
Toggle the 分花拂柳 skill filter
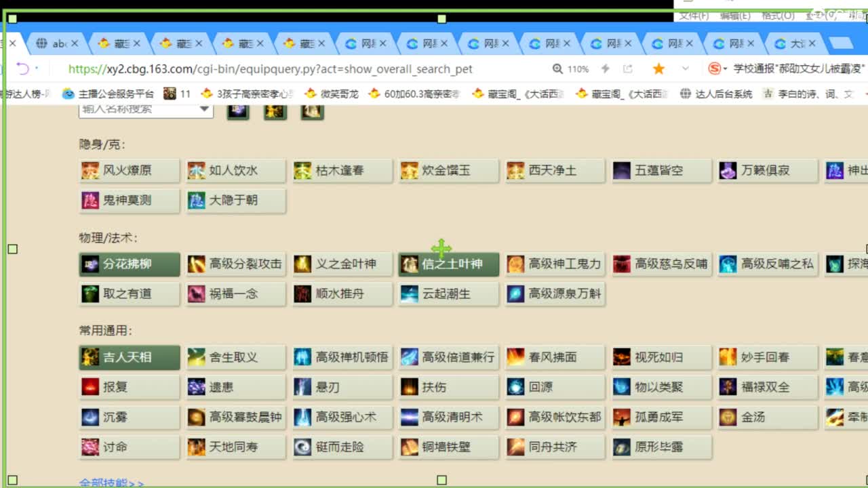[x=130, y=264]
